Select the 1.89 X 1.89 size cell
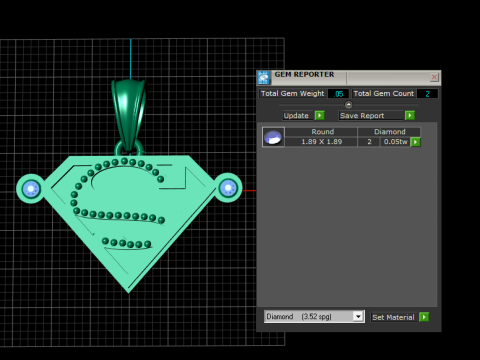Image resolution: width=480 pixels, height=360 pixels. tap(321, 142)
